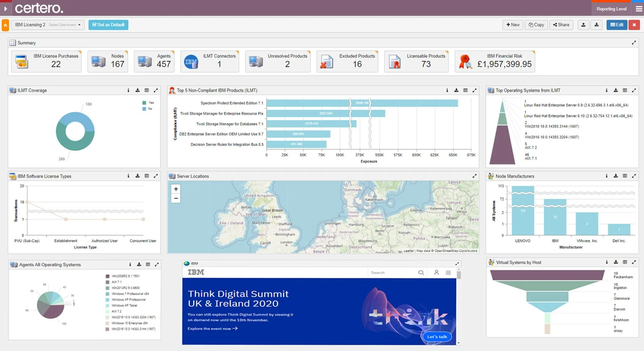
Task: Open the top-right hamburger menu
Action: click(639, 9)
